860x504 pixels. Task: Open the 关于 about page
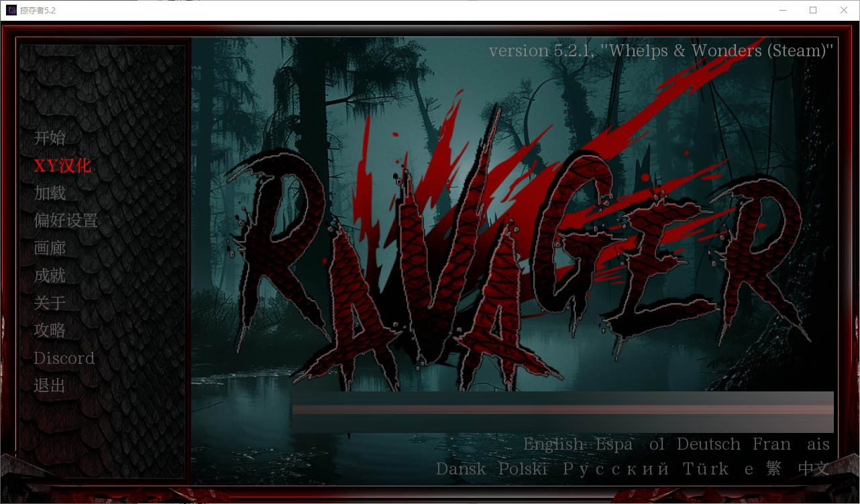pos(50,303)
